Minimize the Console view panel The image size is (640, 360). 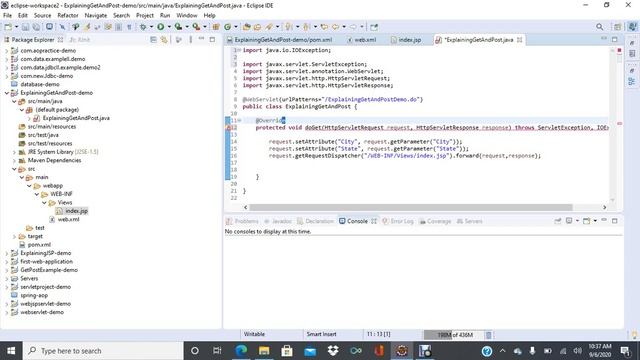(604, 220)
